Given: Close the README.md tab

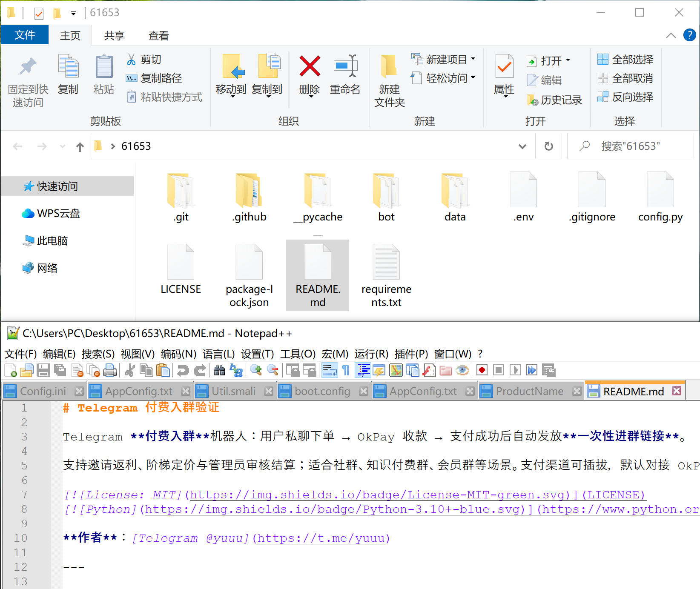Looking at the screenshot, I should [677, 391].
